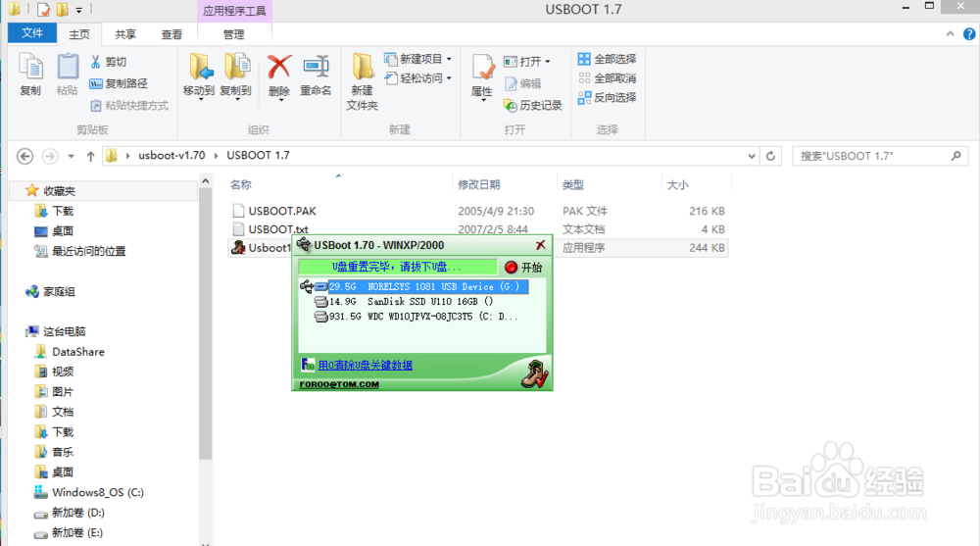
Task: Click History (历史记录) in ribbon
Action: (533, 105)
